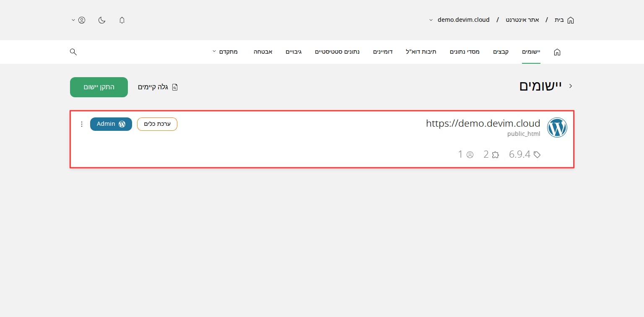Click the public_html path text

point(524,134)
